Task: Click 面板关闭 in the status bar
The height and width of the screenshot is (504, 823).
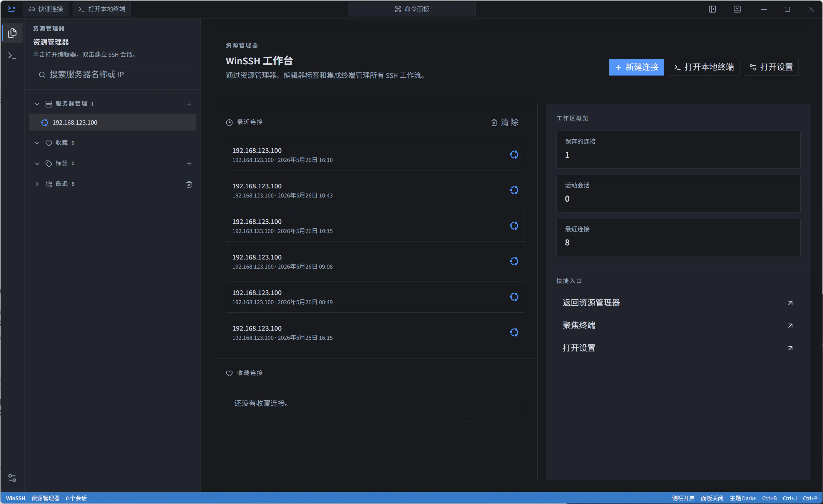Action: point(712,498)
